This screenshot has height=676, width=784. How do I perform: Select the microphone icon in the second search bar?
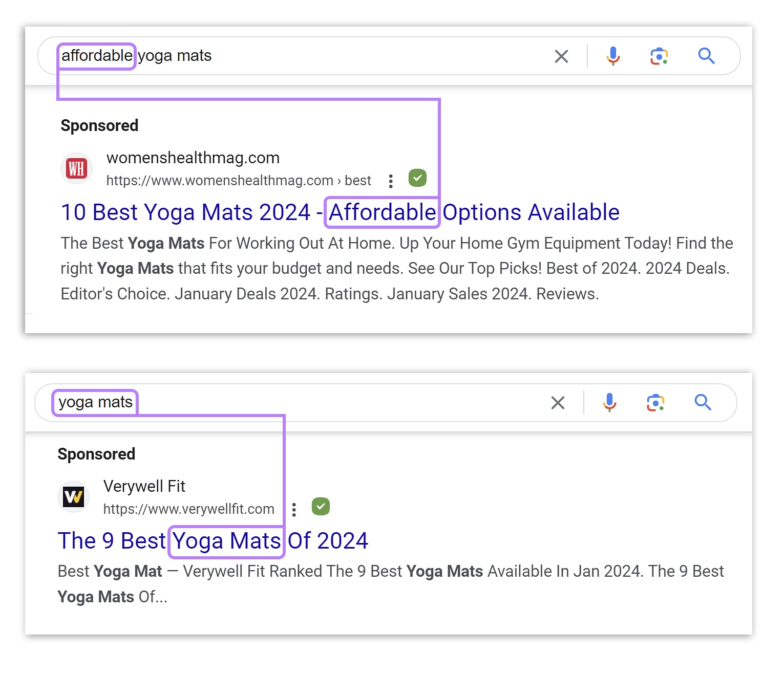pos(609,403)
